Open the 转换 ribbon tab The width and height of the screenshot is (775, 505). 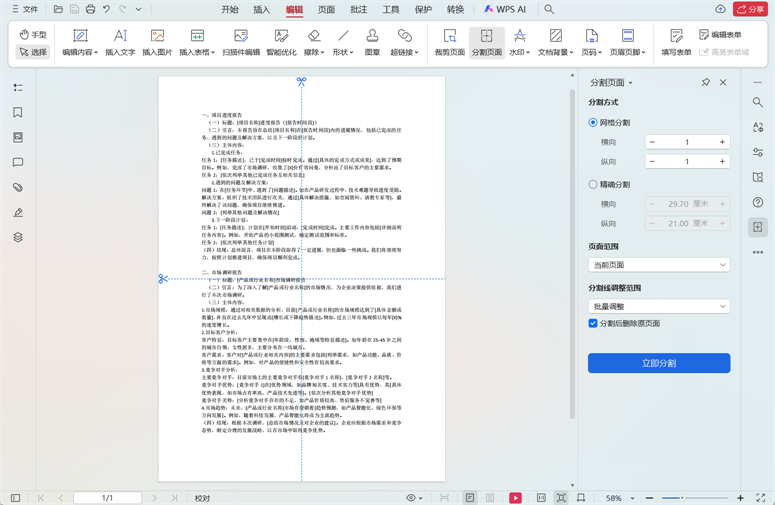coord(455,10)
